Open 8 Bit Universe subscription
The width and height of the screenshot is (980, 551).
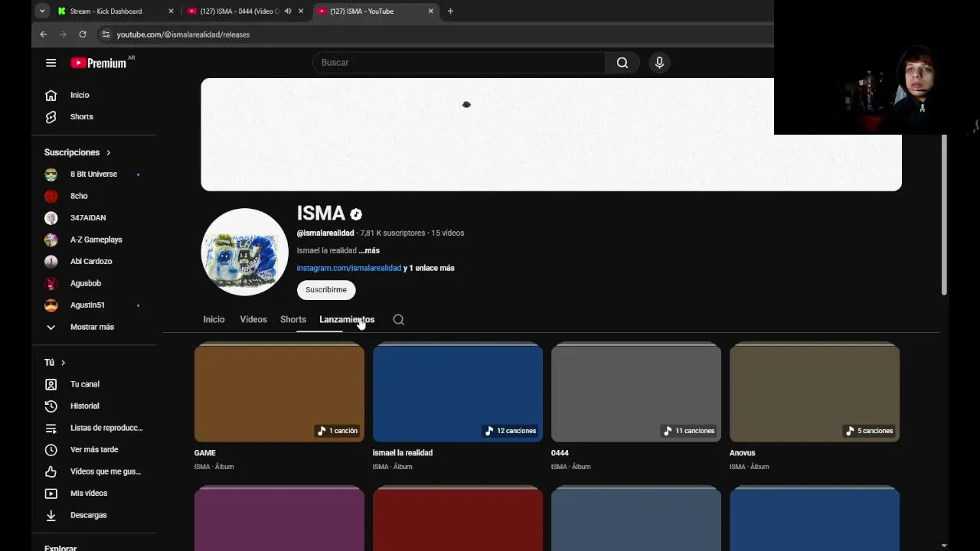(x=93, y=174)
